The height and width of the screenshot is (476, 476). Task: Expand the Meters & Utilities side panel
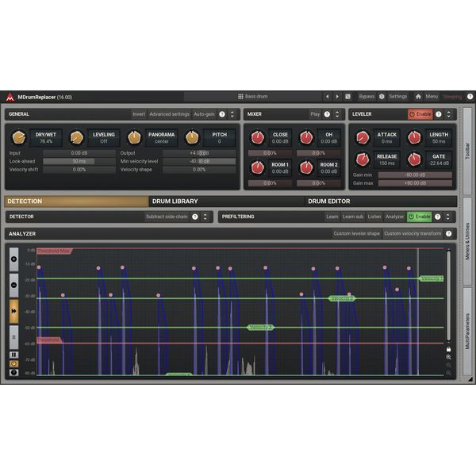467,241
